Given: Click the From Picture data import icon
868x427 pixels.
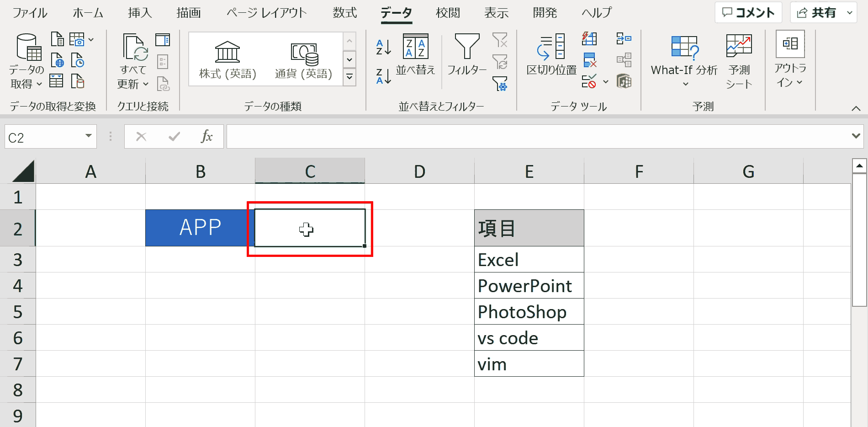Looking at the screenshot, I should point(77,39).
